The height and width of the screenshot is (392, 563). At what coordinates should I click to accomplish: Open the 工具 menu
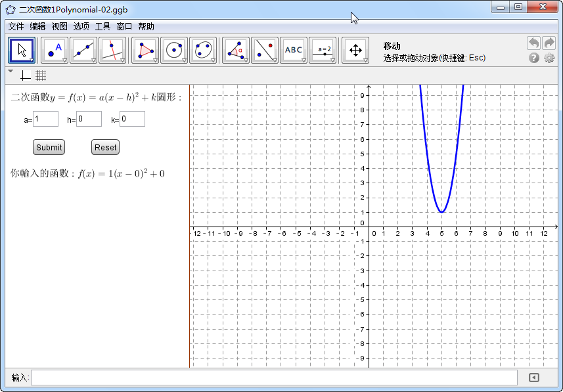click(x=102, y=26)
